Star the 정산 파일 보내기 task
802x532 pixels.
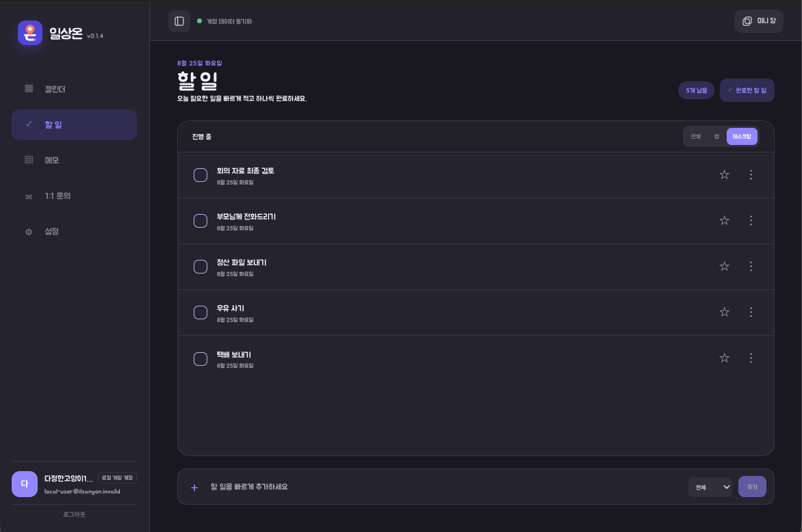click(x=724, y=266)
